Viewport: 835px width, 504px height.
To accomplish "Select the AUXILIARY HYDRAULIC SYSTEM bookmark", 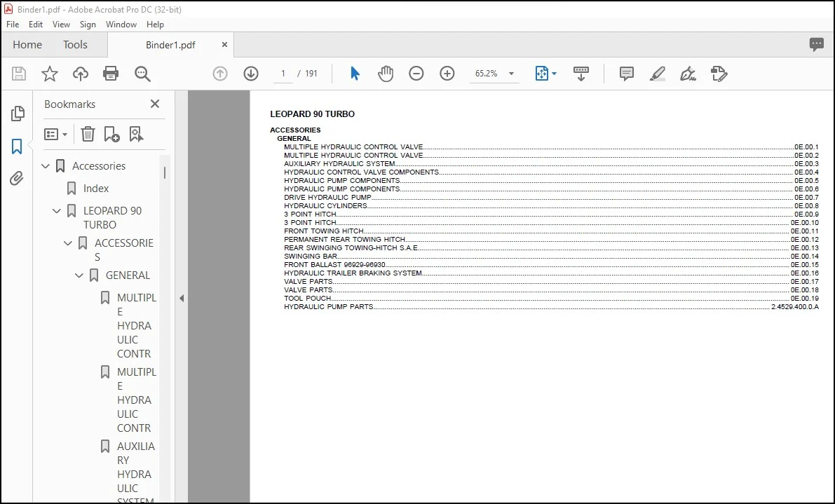I will pos(136,474).
